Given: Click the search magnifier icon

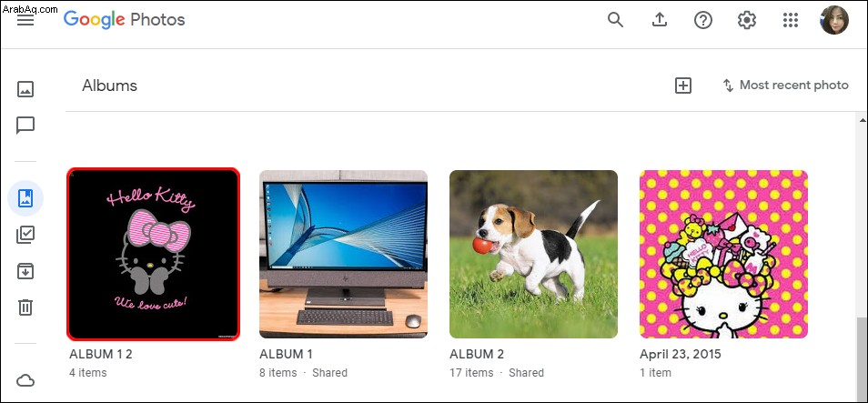Looking at the screenshot, I should [615, 21].
